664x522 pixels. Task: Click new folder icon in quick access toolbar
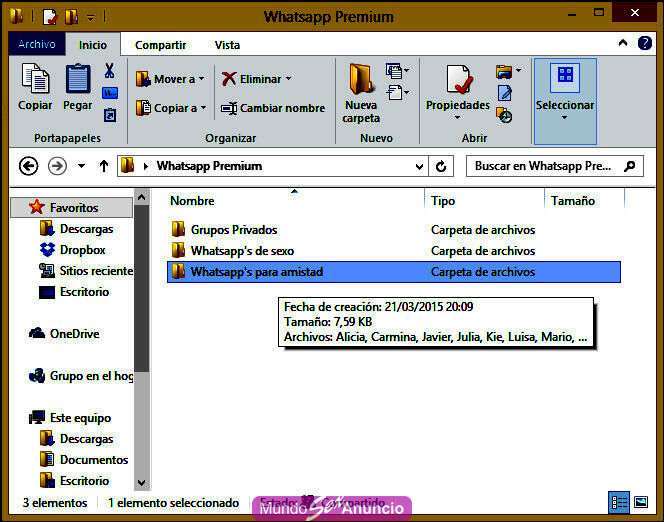[x=72, y=17]
